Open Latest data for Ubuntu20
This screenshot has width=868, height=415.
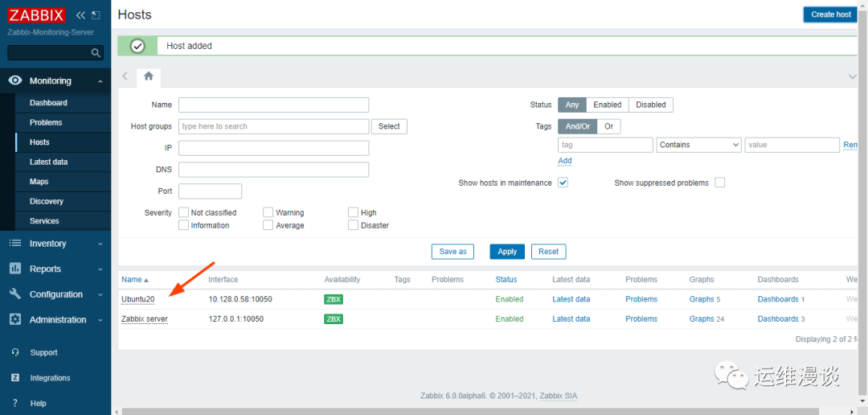(x=571, y=299)
